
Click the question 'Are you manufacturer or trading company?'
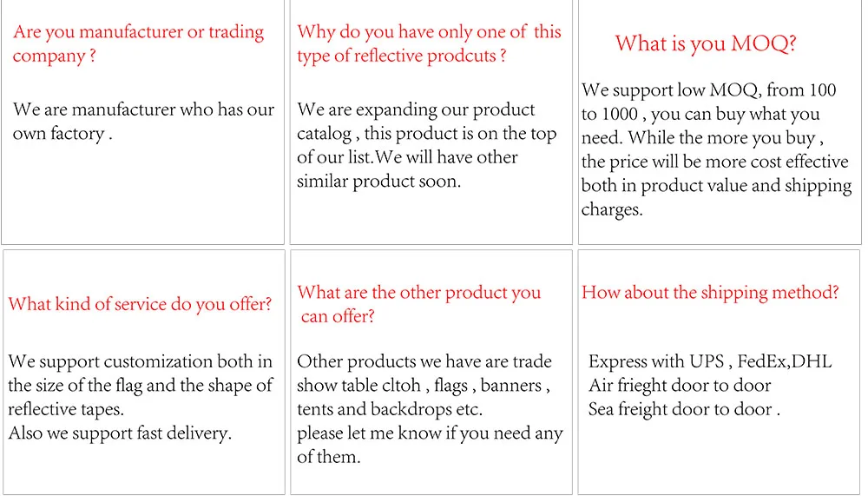pos(138,43)
